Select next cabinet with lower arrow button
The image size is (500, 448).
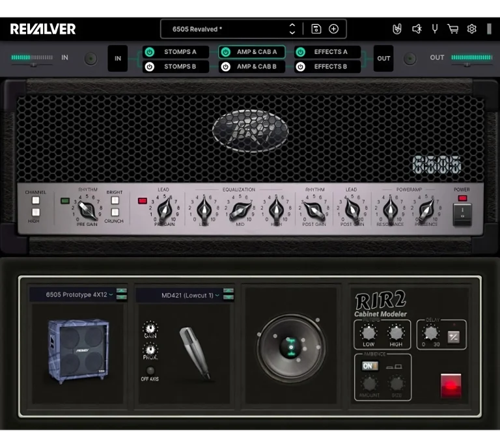pyautogui.click(x=122, y=297)
